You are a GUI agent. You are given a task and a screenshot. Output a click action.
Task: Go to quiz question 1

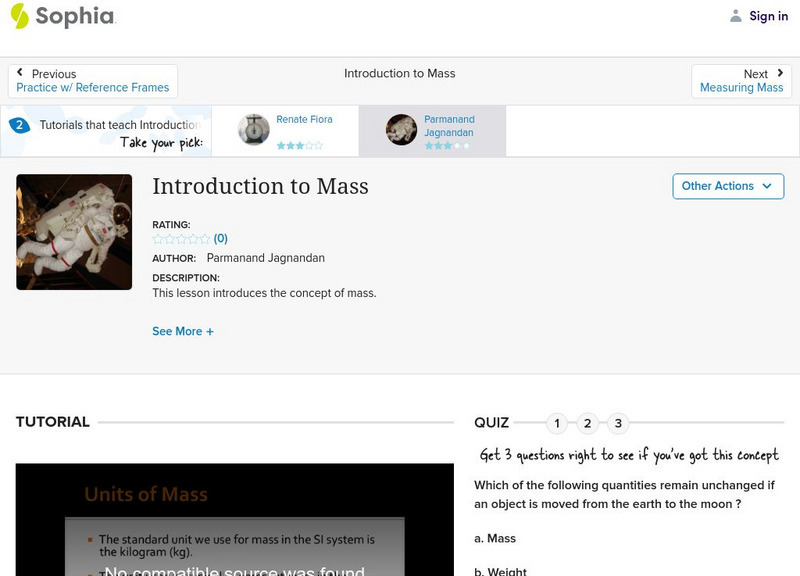point(557,423)
